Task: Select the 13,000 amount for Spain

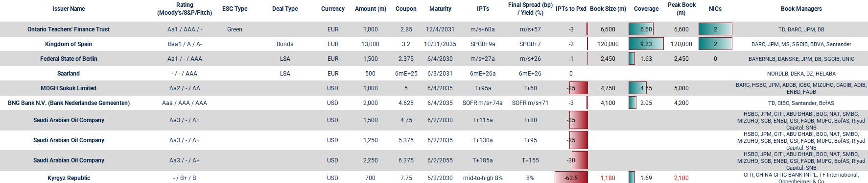Action: point(370,44)
